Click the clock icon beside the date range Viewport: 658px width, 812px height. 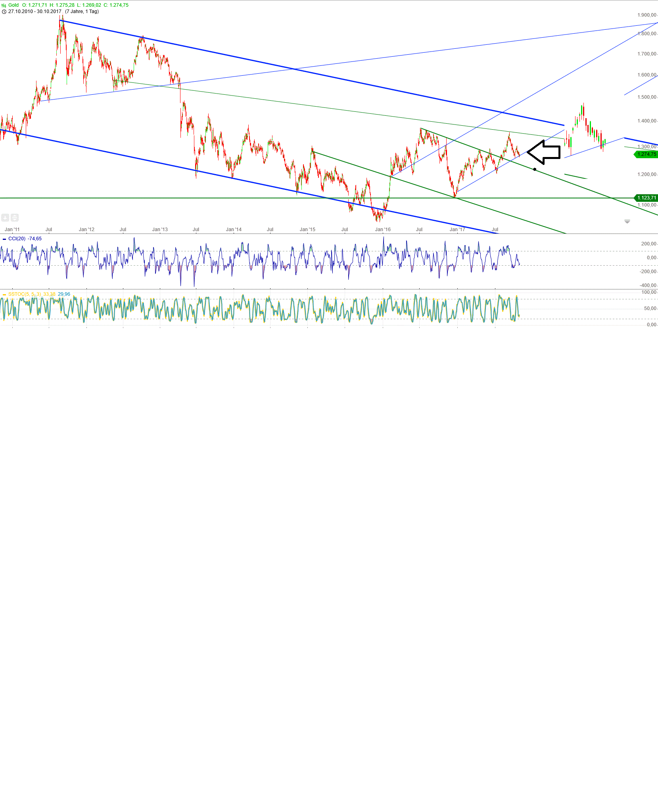point(4,11)
